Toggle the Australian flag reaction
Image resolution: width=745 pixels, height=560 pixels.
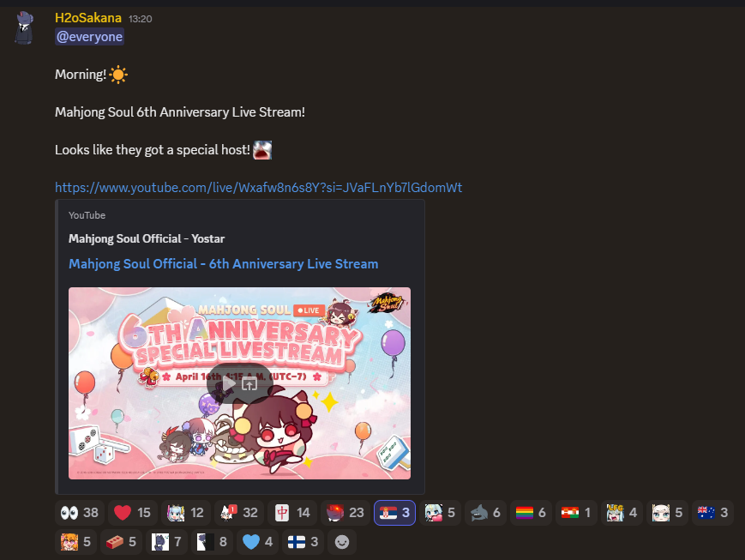coord(712,513)
